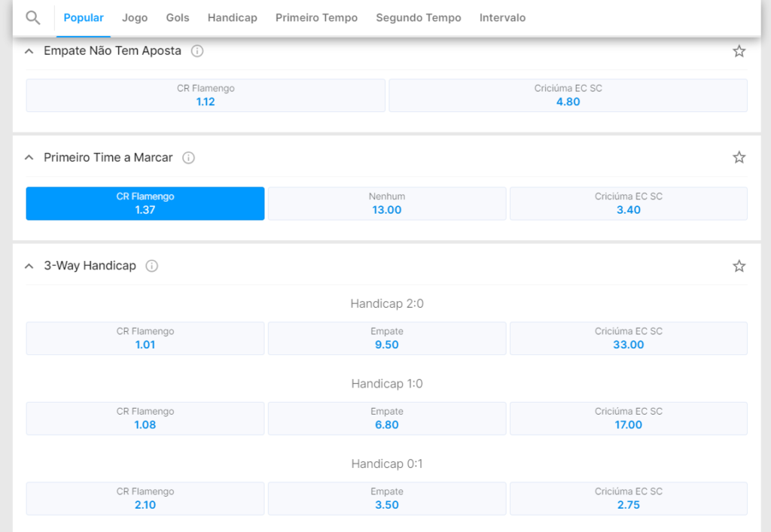771x532 pixels.
Task: Pick Nenhum at 13.00 odds
Action: pyautogui.click(x=387, y=203)
